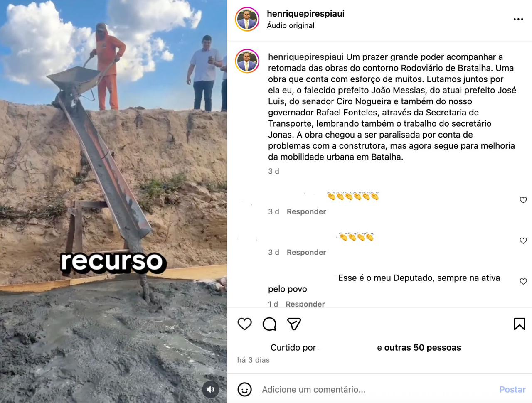Share the post using the paper plane icon

(x=294, y=324)
